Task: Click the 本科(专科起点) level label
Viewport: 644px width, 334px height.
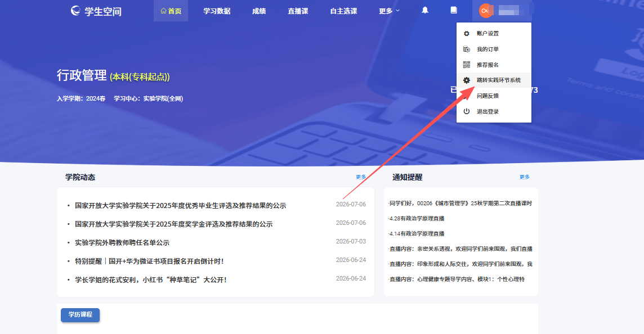Action: click(x=140, y=76)
